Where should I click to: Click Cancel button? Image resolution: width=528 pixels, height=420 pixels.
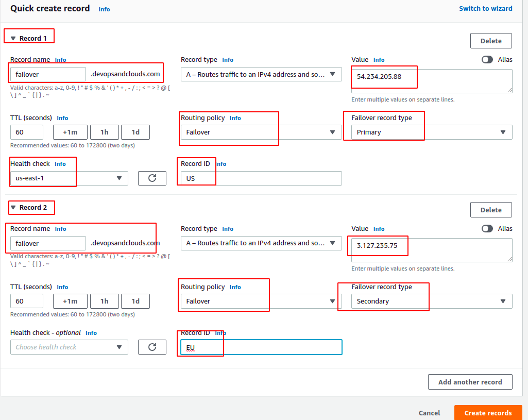(429, 413)
